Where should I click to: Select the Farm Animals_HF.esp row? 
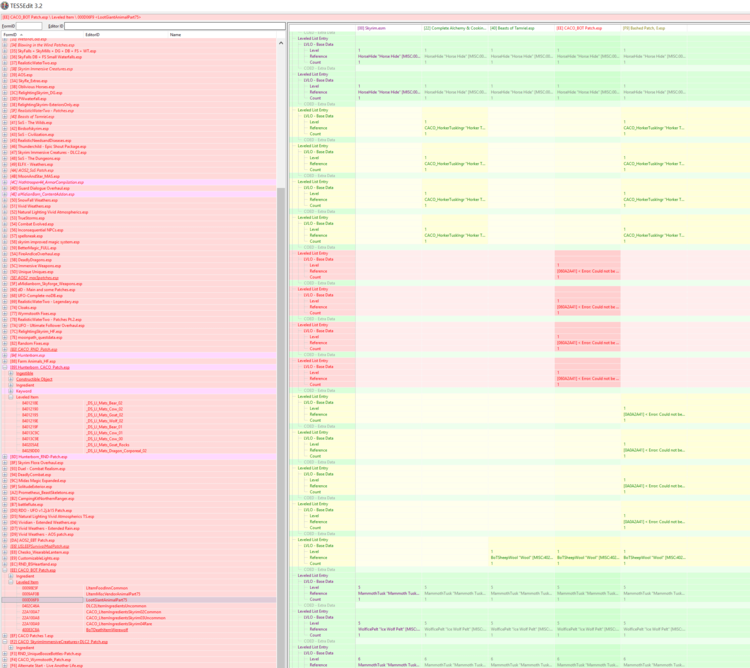[x=139, y=361]
